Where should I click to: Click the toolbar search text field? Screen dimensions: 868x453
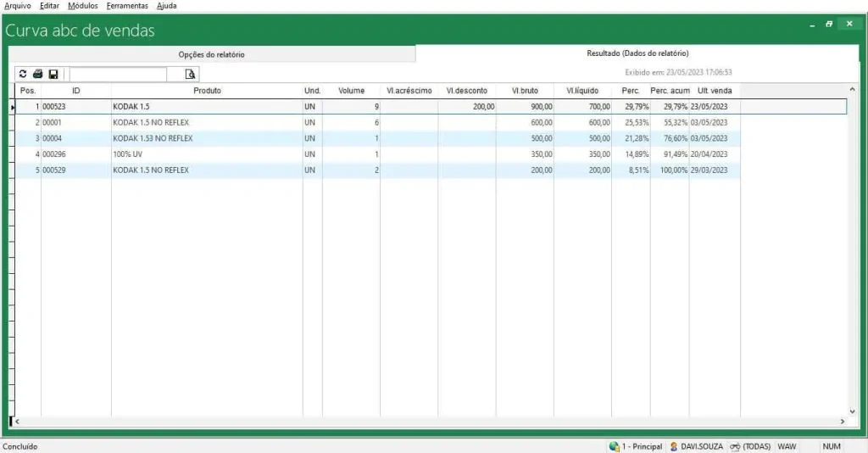coord(127,75)
